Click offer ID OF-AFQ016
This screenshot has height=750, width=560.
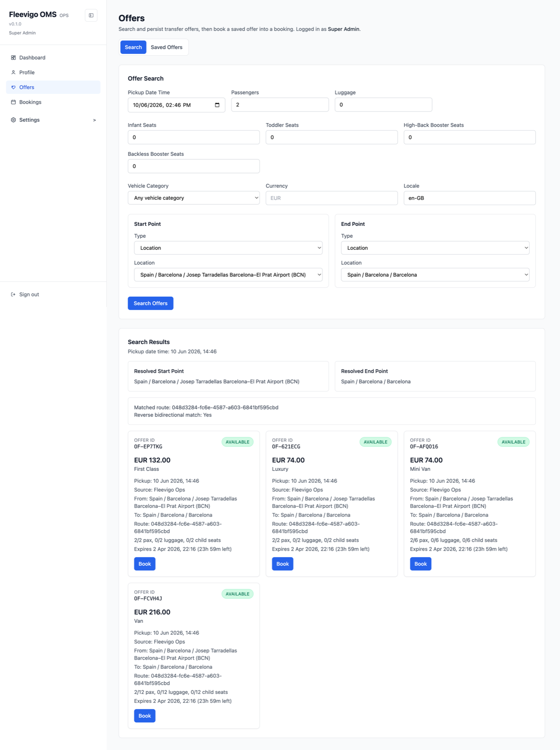424,446
